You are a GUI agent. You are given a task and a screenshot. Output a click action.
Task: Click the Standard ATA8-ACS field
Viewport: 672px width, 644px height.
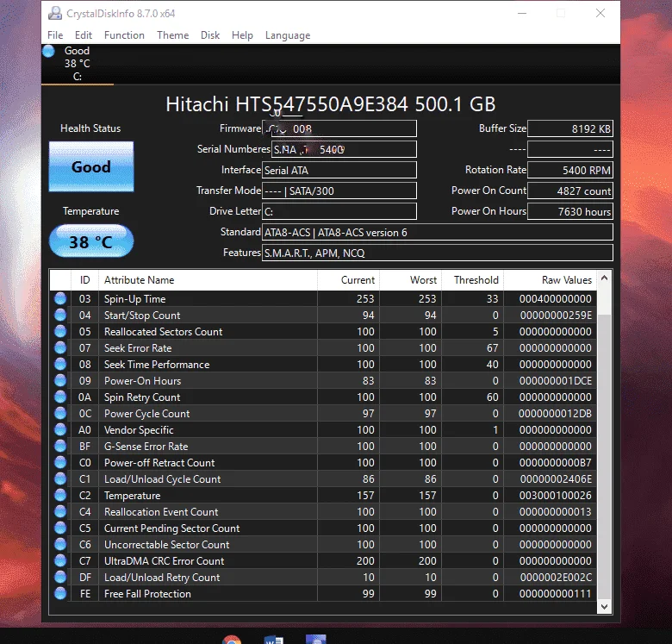(x=437, y=232)
